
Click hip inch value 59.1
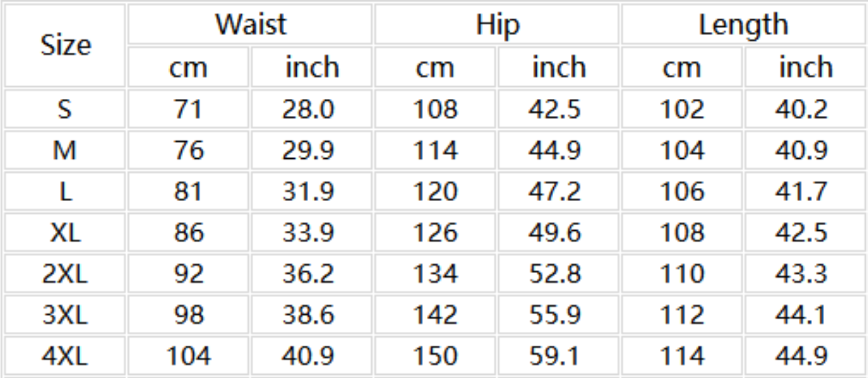[555, 356]
